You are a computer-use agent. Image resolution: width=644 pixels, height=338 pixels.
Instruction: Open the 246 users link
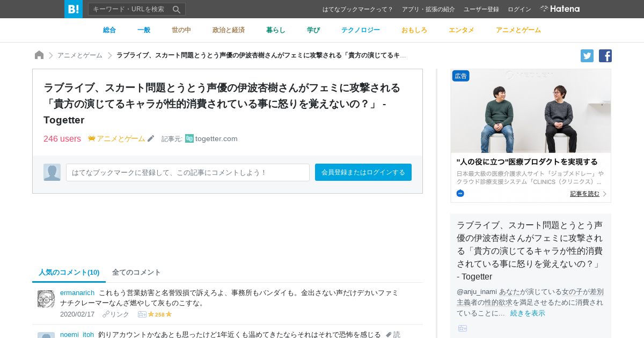62,138
